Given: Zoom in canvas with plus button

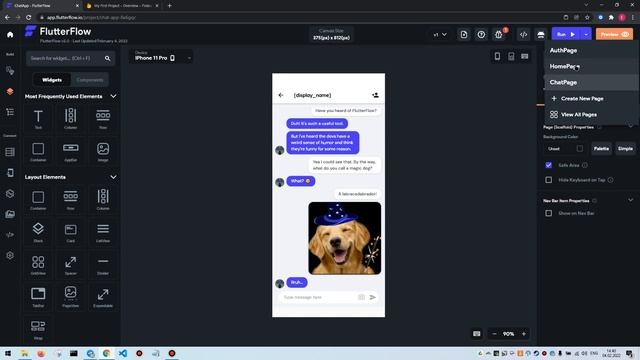Looking at the screenshot, I should pyautogui.click(x=524, y=334).
